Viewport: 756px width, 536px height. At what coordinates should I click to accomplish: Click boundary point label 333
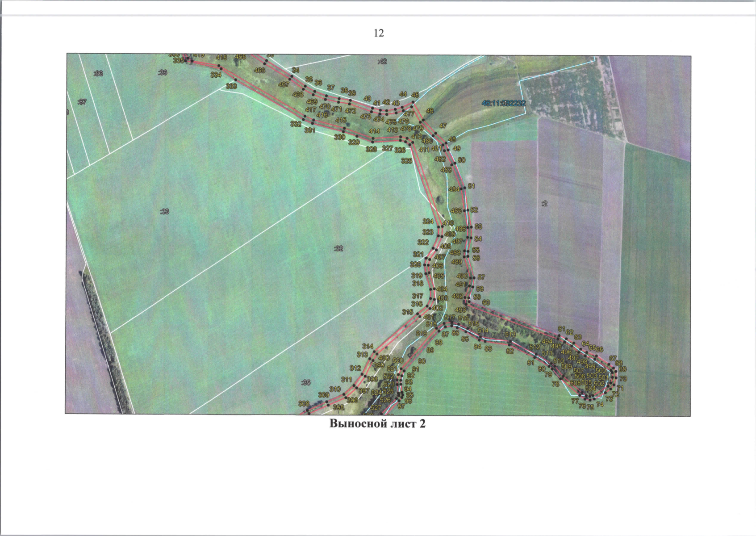231,86
